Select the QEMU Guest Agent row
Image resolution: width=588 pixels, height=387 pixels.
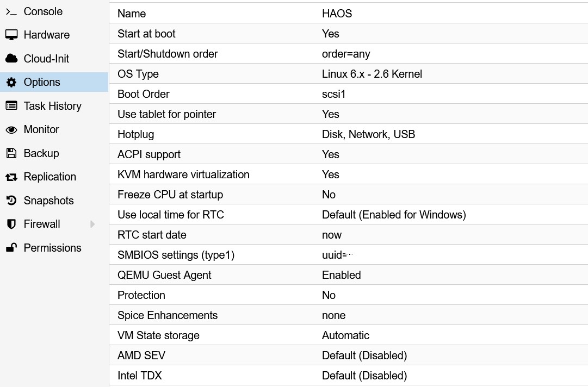click(x=348, y=275)
